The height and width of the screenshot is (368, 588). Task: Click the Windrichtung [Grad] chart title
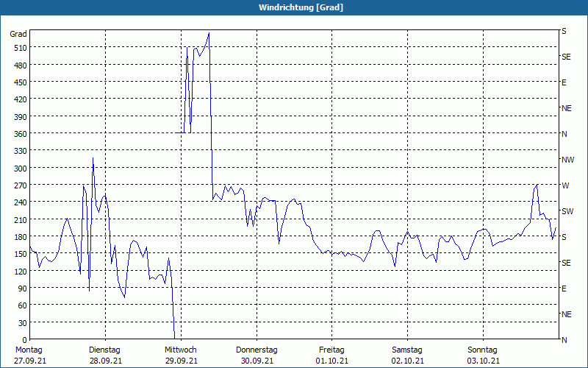294,7
